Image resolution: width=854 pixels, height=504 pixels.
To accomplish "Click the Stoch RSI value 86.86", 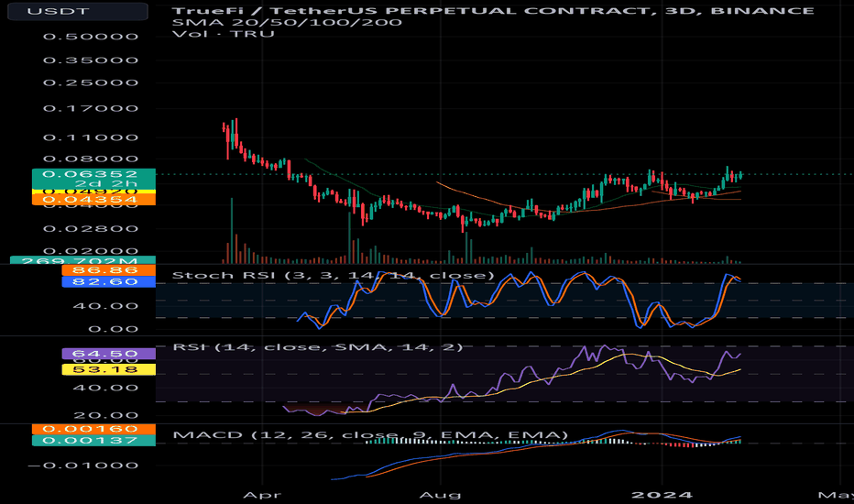I will click(108, 270).
